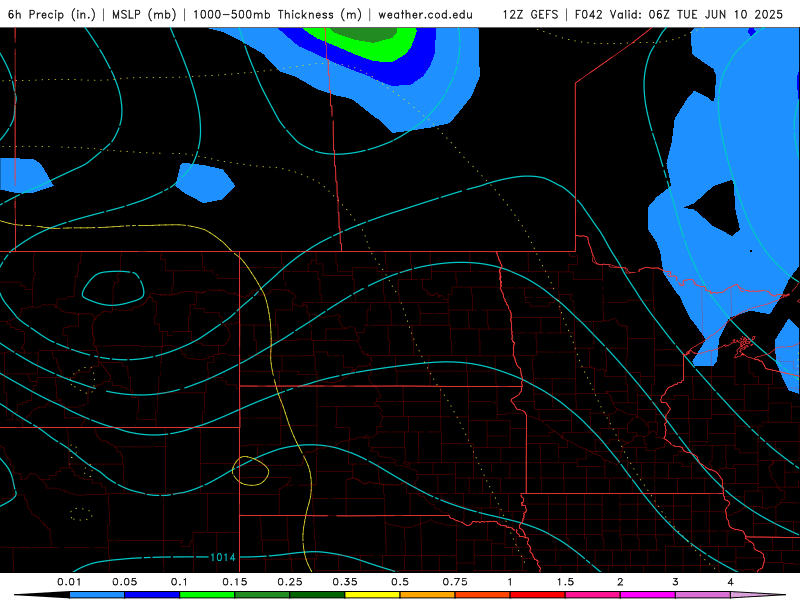Pick the yellow 0.35–0.5 legend swatch
800x600 pixels.
point(372,595)
